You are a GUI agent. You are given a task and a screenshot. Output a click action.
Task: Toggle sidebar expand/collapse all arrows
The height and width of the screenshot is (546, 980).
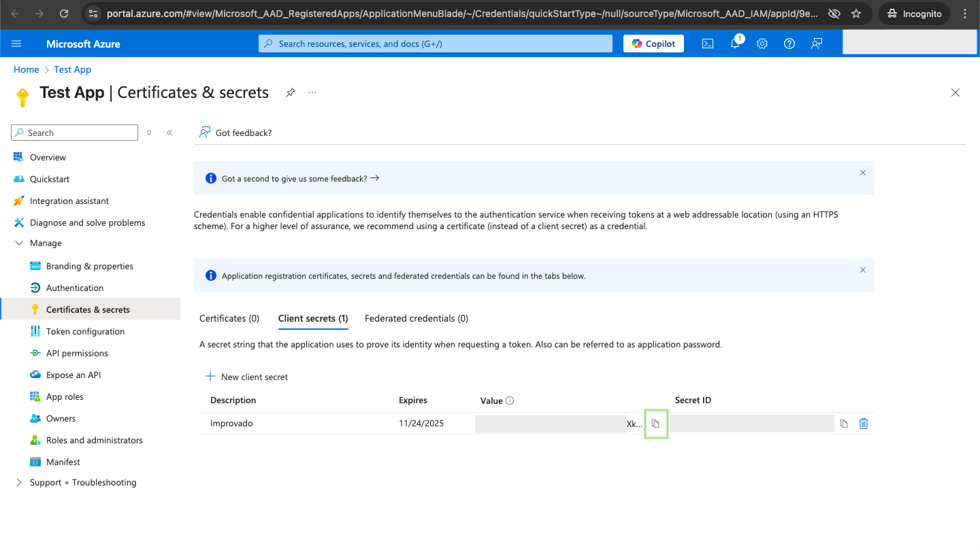point(149,133)
